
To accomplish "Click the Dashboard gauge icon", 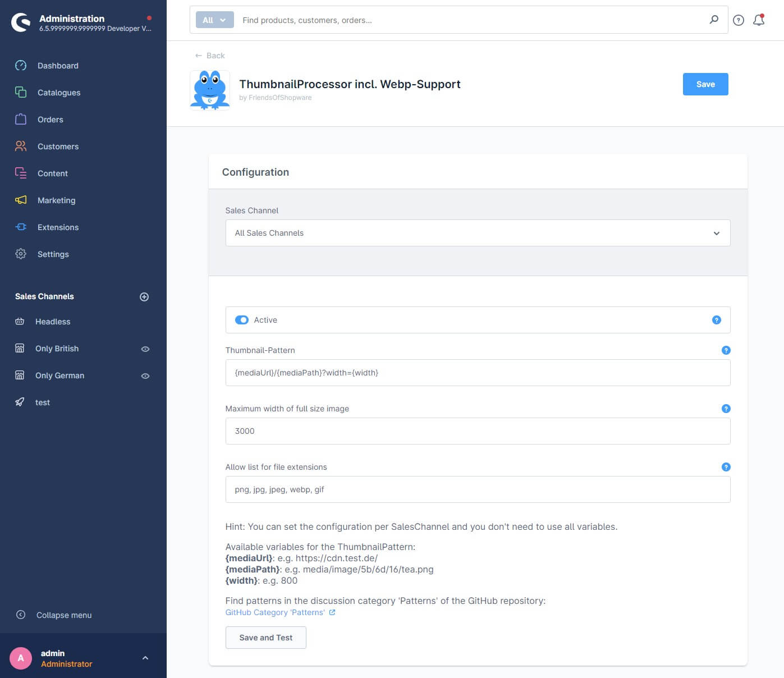I will coord(21,65).
